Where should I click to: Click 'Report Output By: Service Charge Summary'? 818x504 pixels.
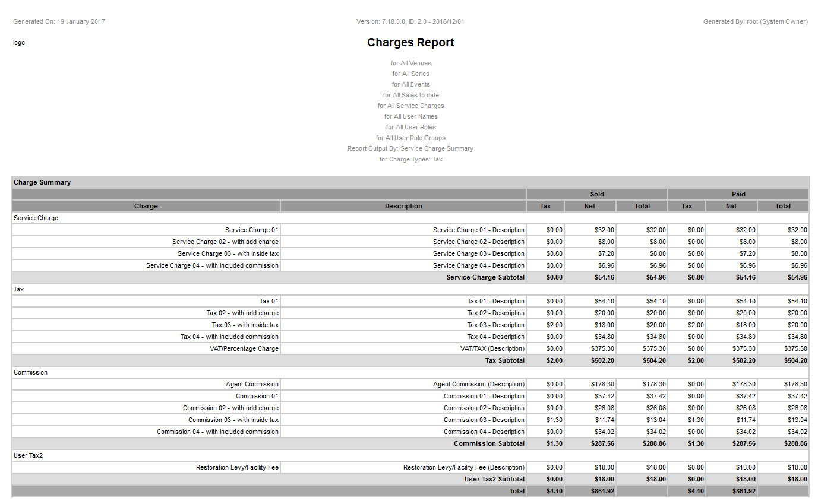point(410,148)
